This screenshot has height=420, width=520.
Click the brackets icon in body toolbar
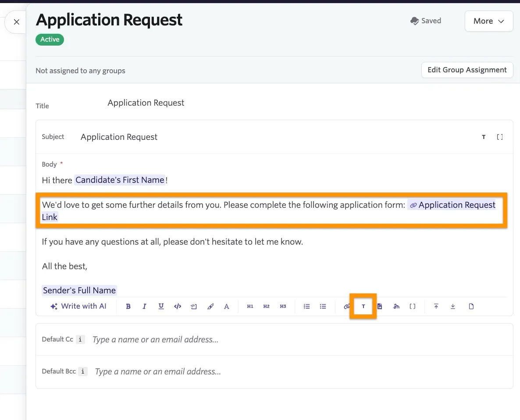pyautogui.click(x=413, y=306)
